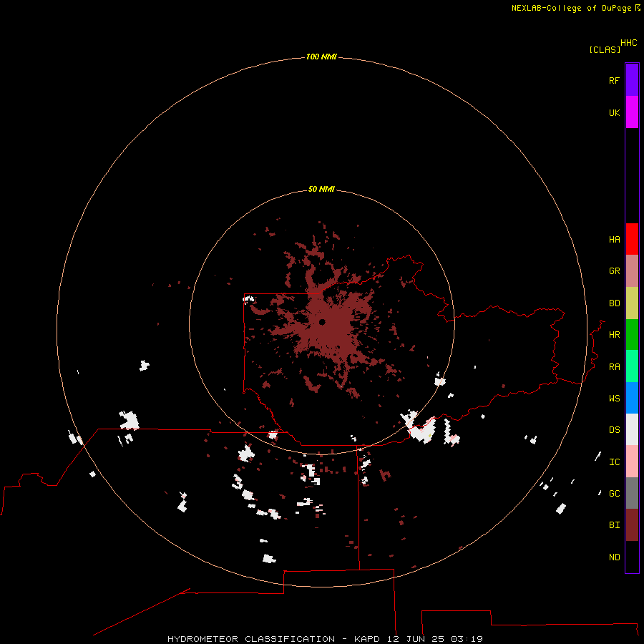The image size is (644, 644).
Task: Click the 03:19 timestamp
Action: pos(467,639)
